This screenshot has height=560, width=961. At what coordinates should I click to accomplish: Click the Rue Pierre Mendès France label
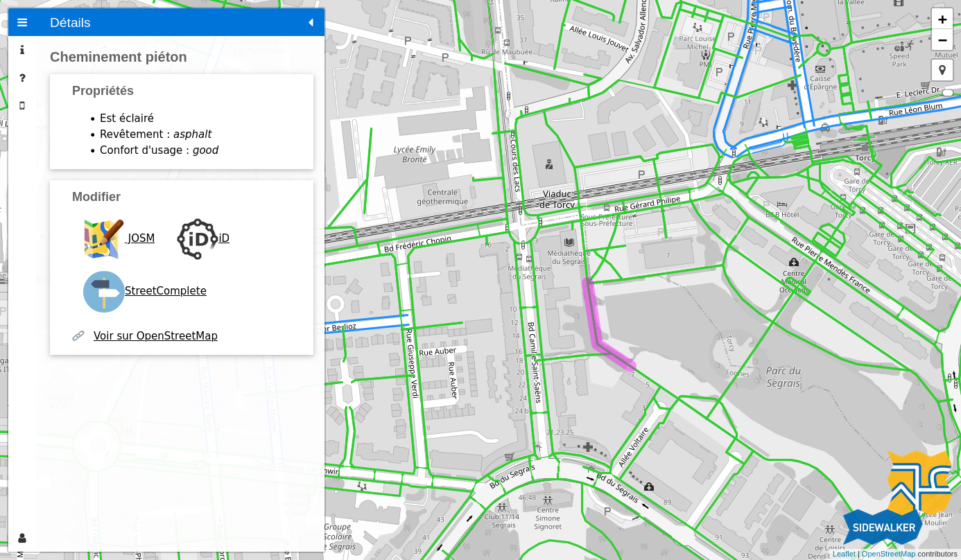click(x=831, y=265)
